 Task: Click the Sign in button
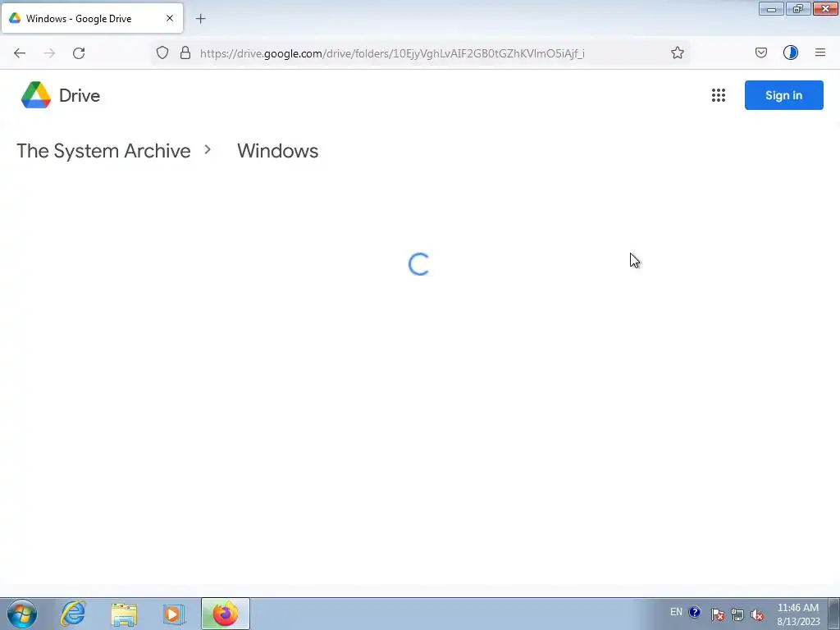pos(783,95)
